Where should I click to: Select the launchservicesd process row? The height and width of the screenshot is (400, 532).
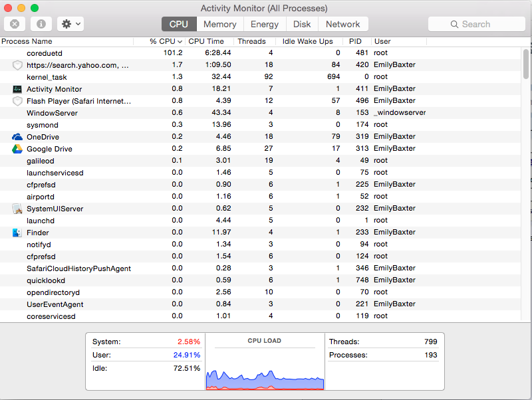point(260,173)
